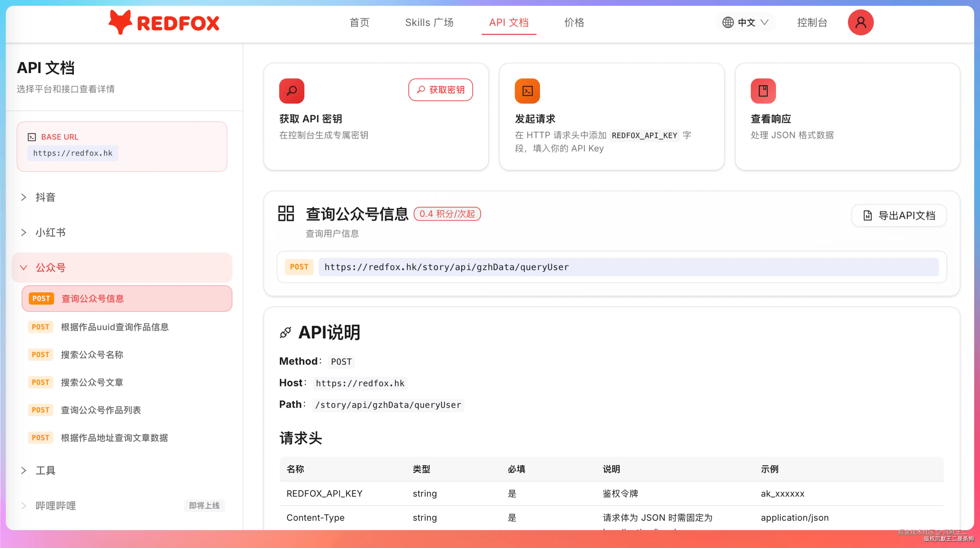Open the user avatar profile icon
The height and width of the screenshot is (548, 980).
click(860, 23)
